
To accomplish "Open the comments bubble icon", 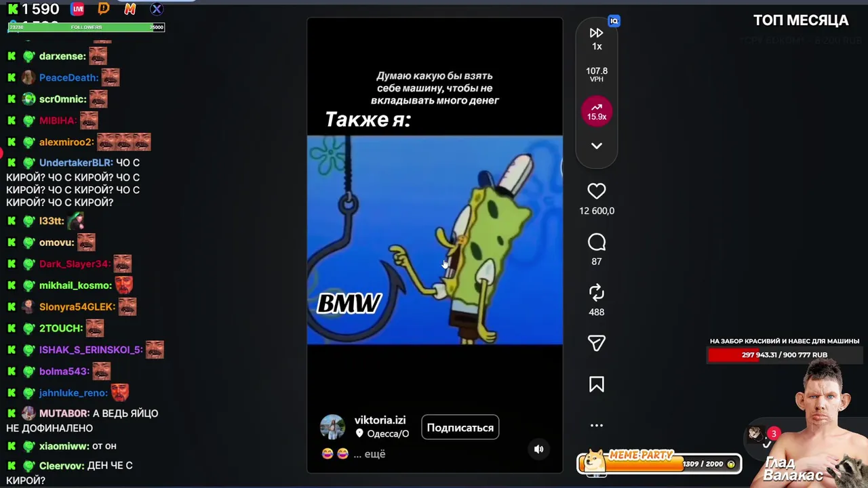I will pyautogui.click(x=597, y=243).
